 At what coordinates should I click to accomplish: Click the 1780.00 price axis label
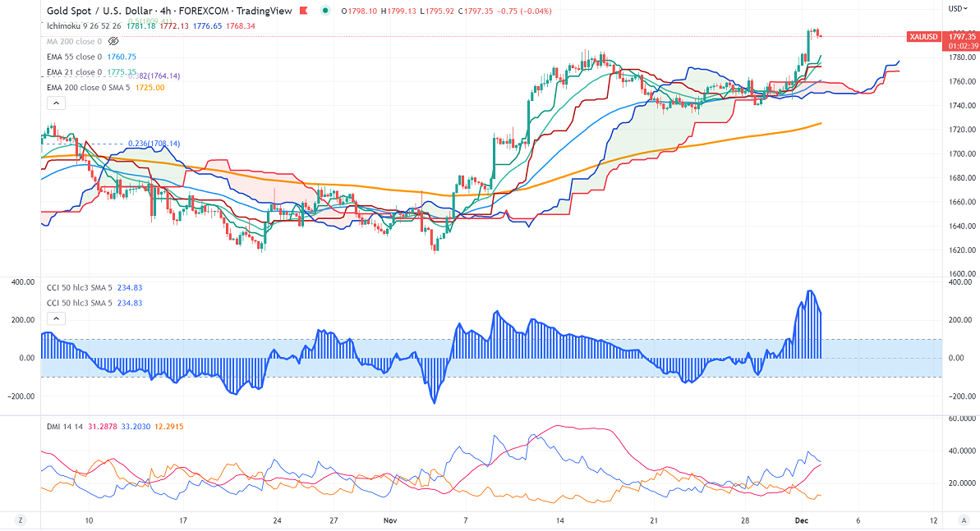click(962, 57)
